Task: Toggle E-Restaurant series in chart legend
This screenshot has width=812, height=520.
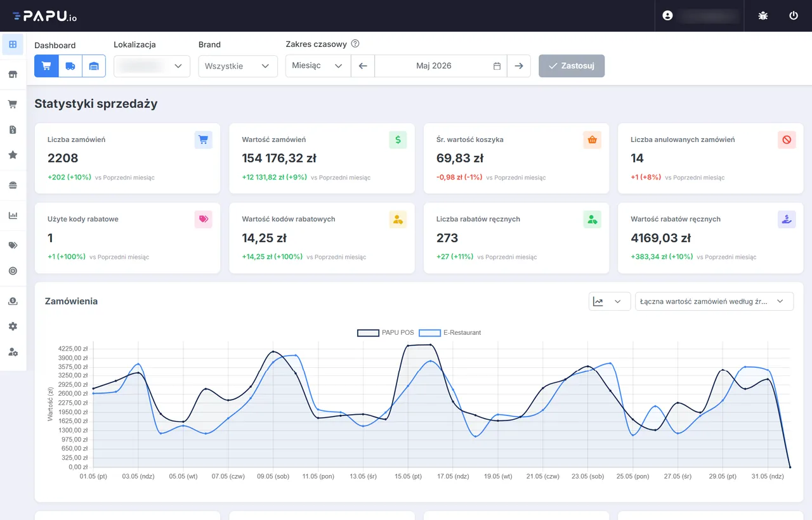Action: pyautogui.click(x=450, y=332)
